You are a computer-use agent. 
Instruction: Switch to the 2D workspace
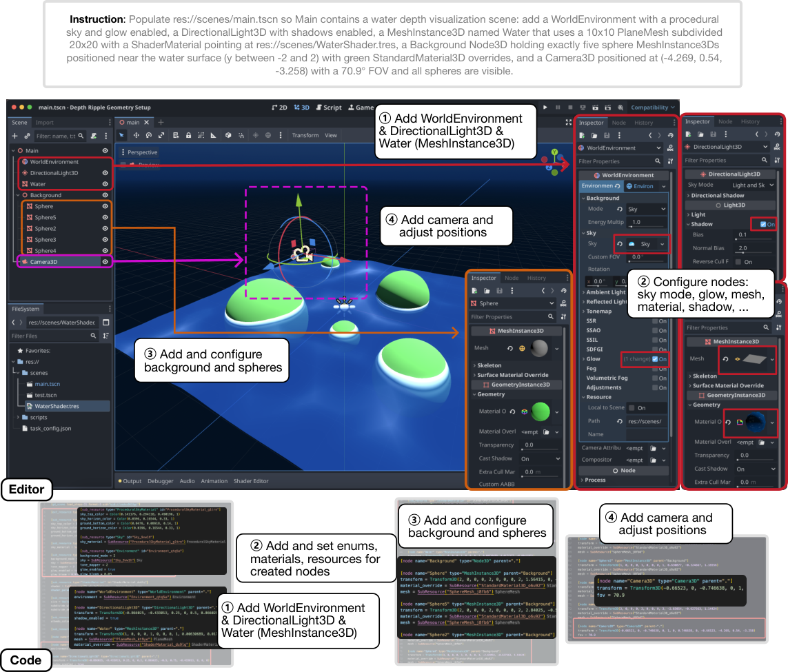tap(282, 108)
